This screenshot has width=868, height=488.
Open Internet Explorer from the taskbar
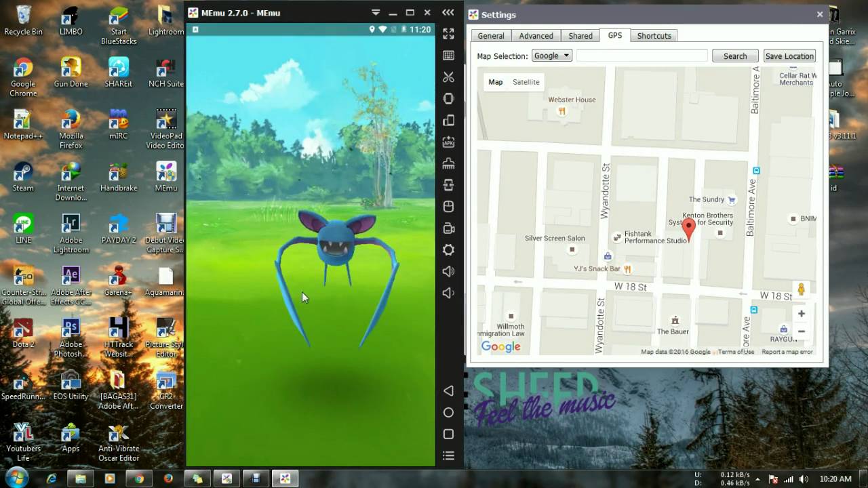pos(52,479)
